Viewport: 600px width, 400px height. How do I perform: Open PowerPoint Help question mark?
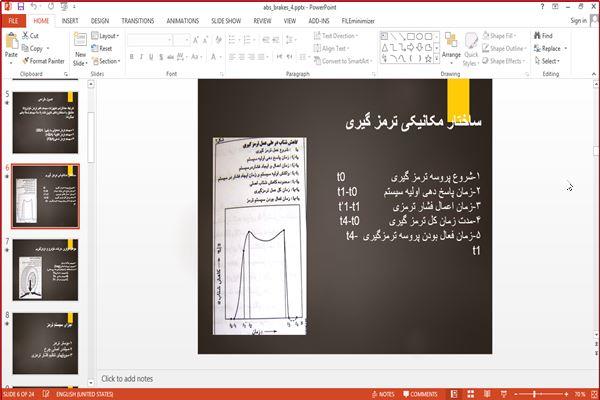pos(542,7)
